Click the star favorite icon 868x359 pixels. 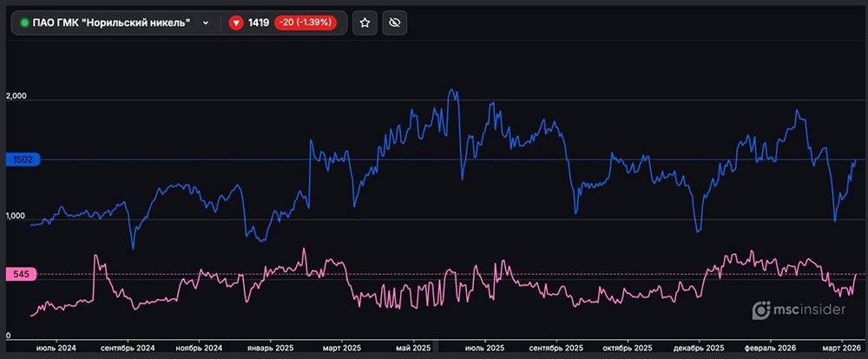coord(365,23)
